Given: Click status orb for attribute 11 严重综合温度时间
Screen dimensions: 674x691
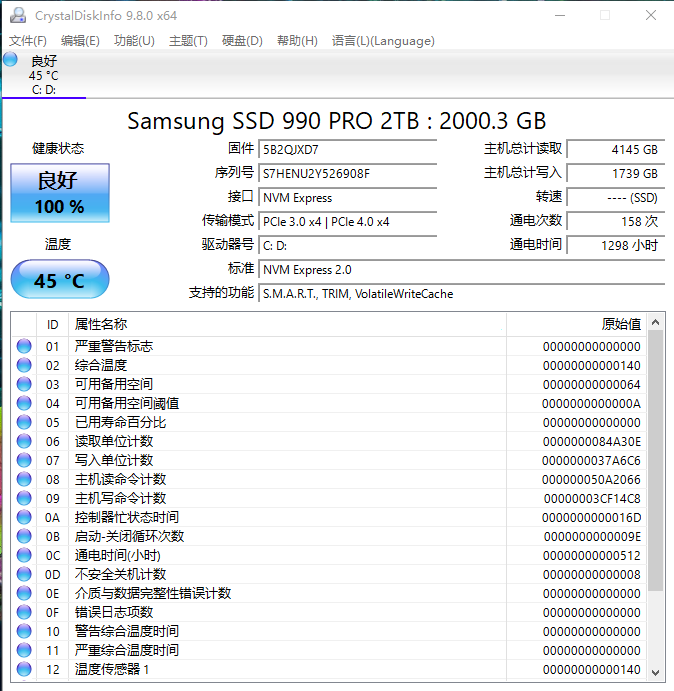Looking at the screenshot, I should (24, 650).
